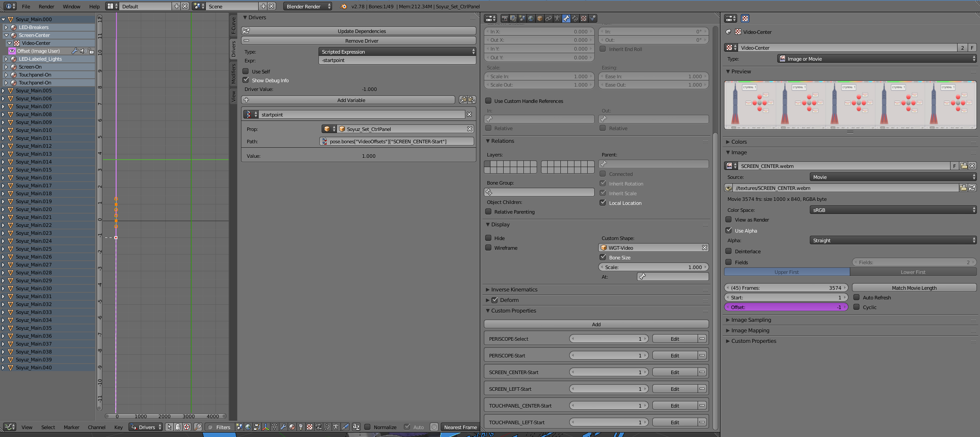The height and width of the screenshot is (437, 980).
Task: Switch to the Modifiers side tab
Action: click(233, 74)
